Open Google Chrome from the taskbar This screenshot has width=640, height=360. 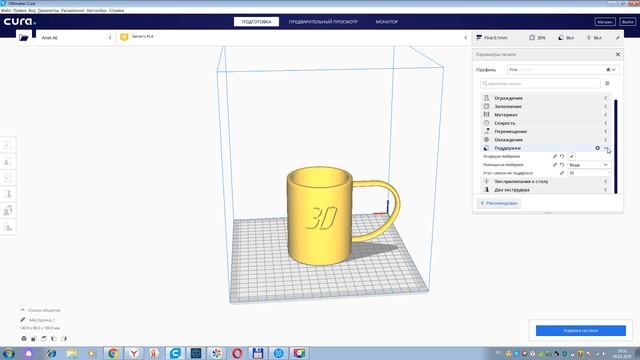point(113,353)
